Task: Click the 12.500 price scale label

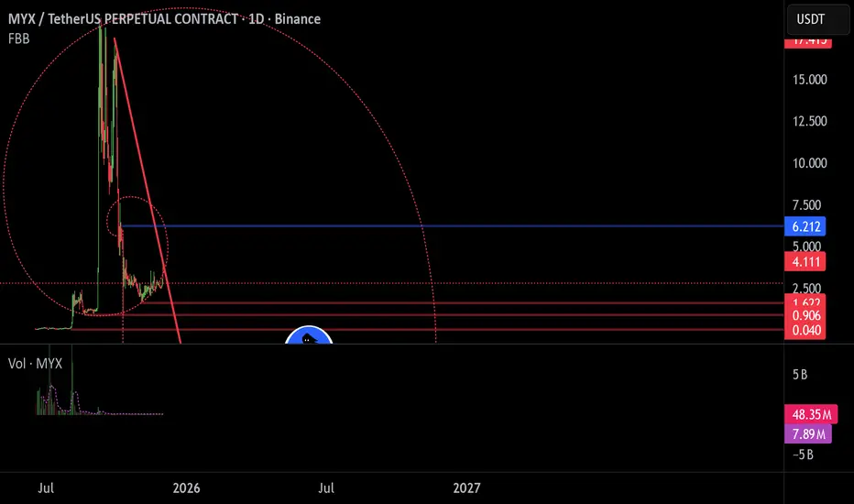Action: 810,121
